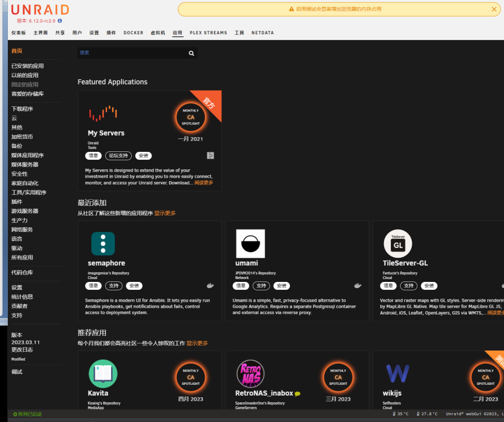Click the umami app icon
504x422 pixels.
point(251,244)
